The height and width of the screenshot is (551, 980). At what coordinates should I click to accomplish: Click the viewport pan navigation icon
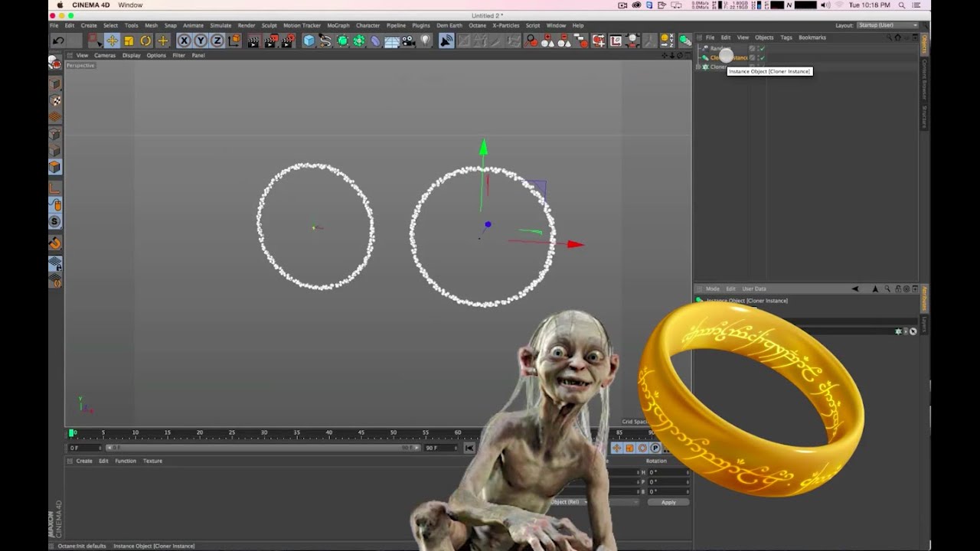[665, 55]
